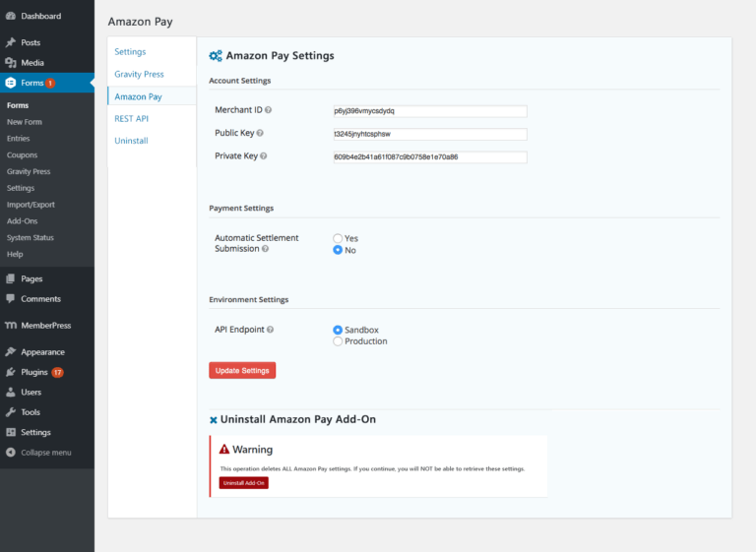Click the Media library icon
The image size is (756, 552).
(11, 63)
